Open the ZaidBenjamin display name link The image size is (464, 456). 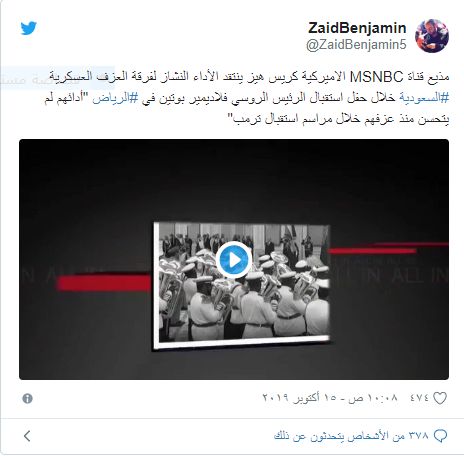point(357,28)
